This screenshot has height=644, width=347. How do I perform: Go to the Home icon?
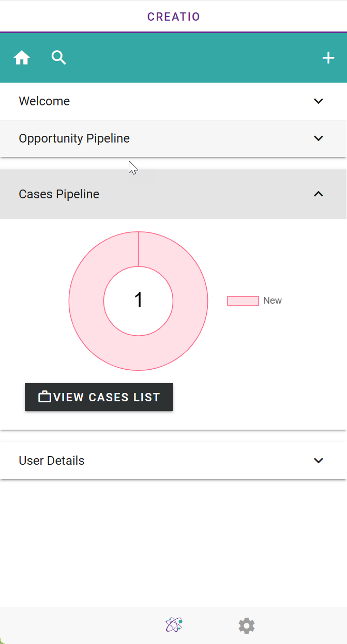click(x=22, y=58)
